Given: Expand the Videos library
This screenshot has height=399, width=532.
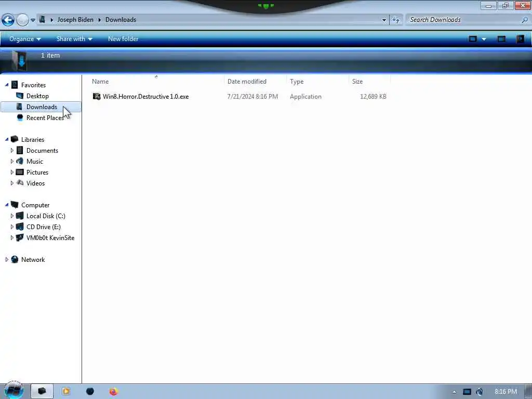Looking at the screenshot, I should tap(12, 183).
